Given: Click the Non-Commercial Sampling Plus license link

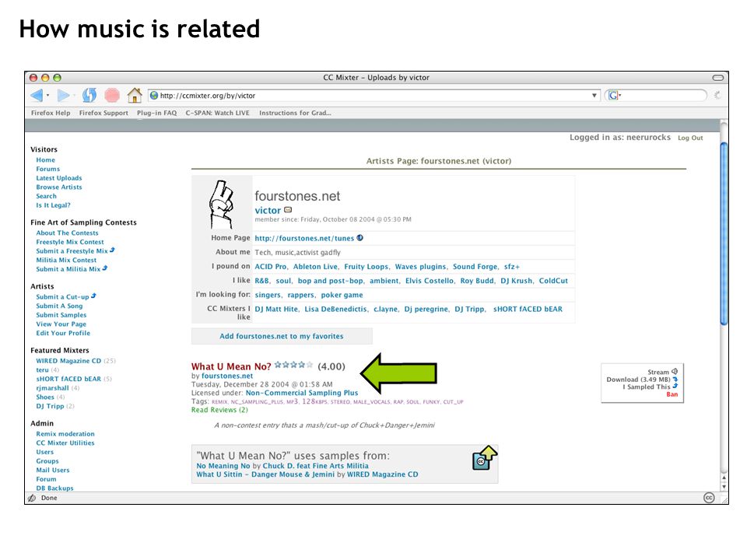Looking at the screenshot, I should [302, 393].
